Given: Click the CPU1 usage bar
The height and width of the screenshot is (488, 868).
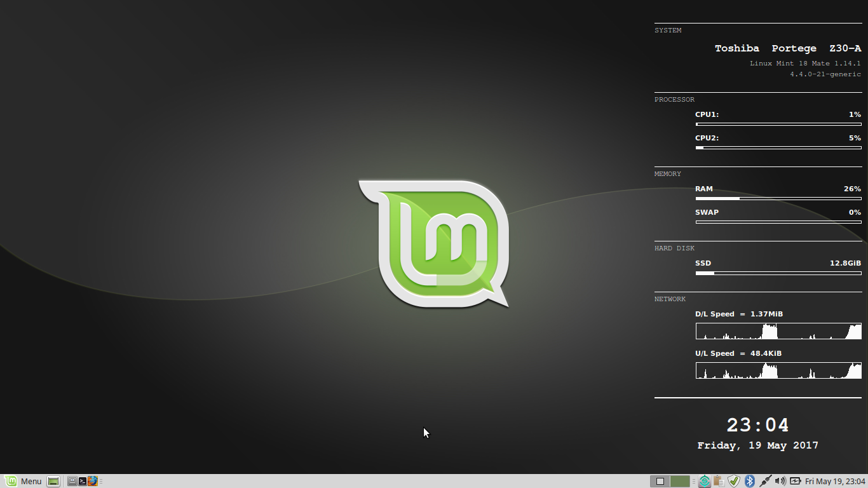Looking at the screenshot, I should pos(778,125).
